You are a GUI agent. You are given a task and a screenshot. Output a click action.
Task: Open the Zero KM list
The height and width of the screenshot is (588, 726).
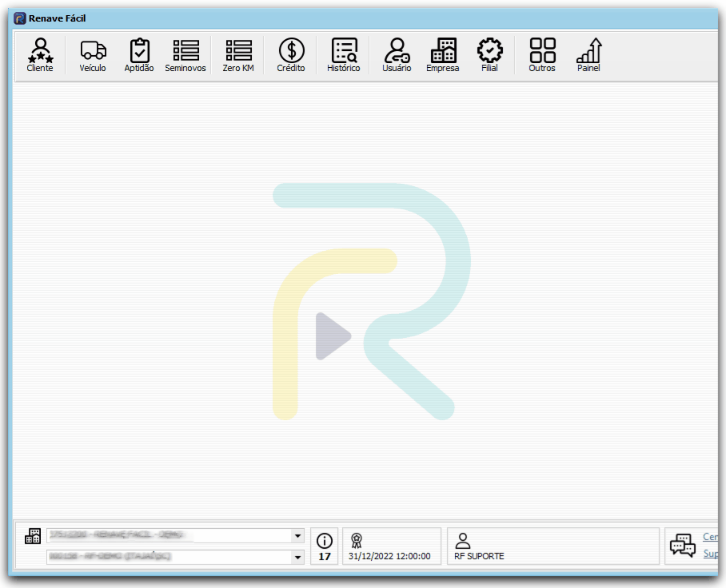(238, 55)
